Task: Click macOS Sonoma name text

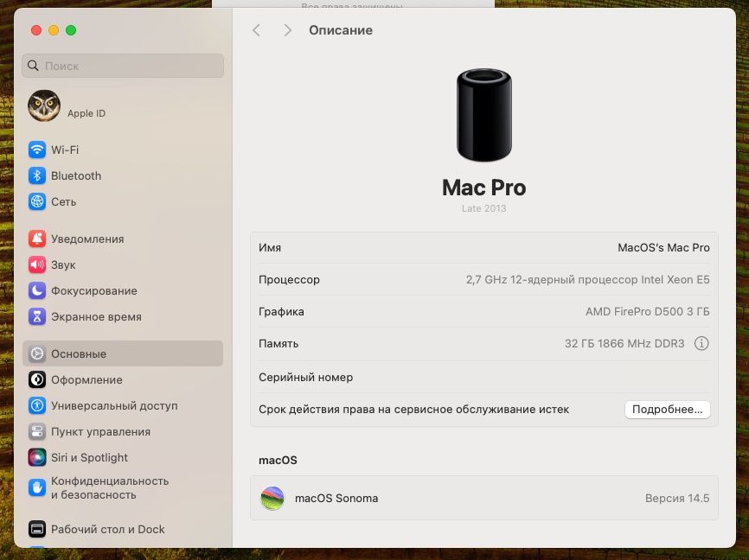Action: click(x=336, y=499)
